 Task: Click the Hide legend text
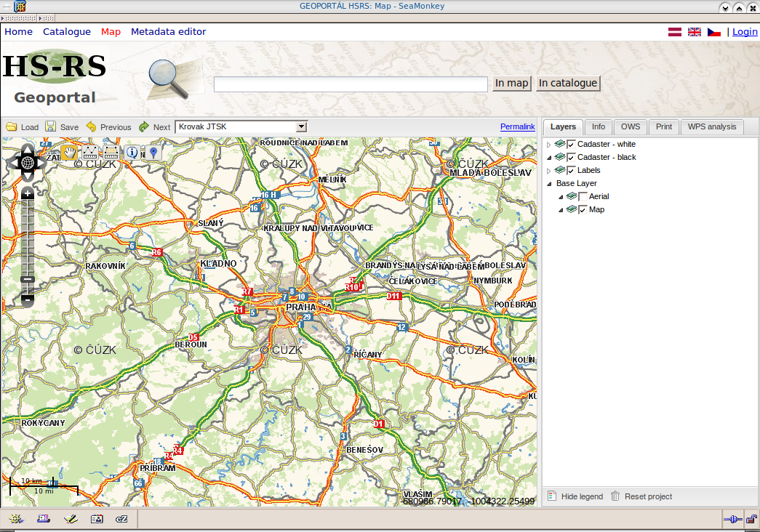pos(582,496)
